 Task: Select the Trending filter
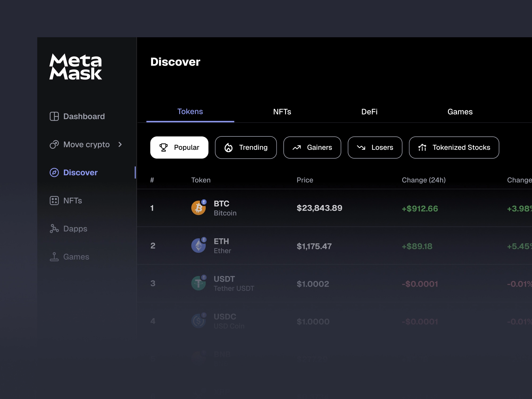point(246,147)
